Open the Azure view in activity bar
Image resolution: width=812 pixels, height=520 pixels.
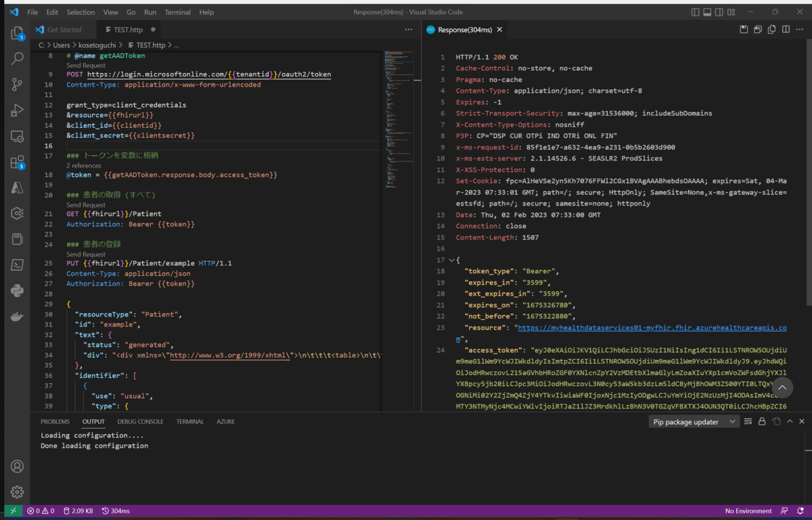click(17, 188)
